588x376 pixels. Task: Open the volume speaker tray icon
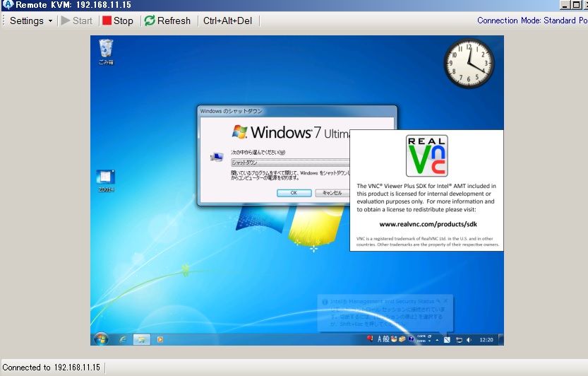(469, 340)
